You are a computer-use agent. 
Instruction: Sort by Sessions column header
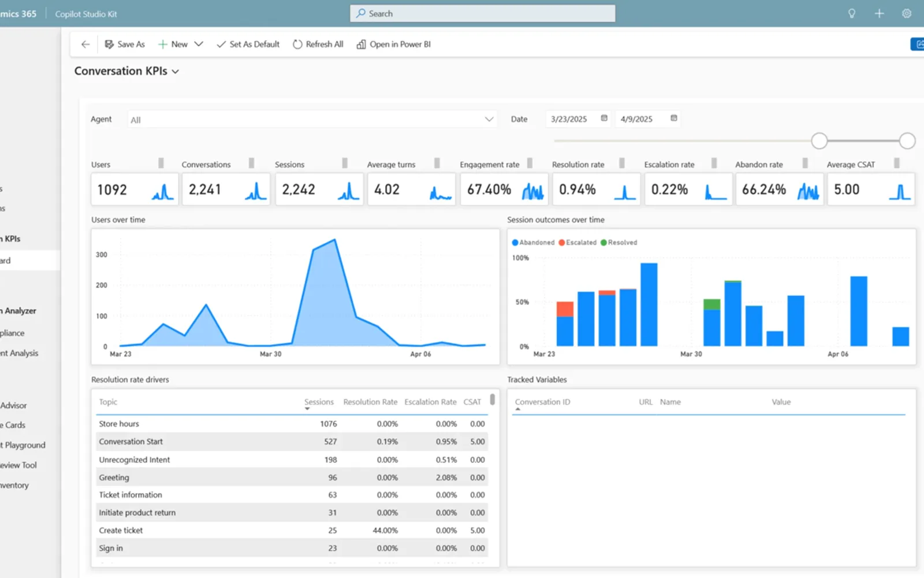tap(319, 402)
